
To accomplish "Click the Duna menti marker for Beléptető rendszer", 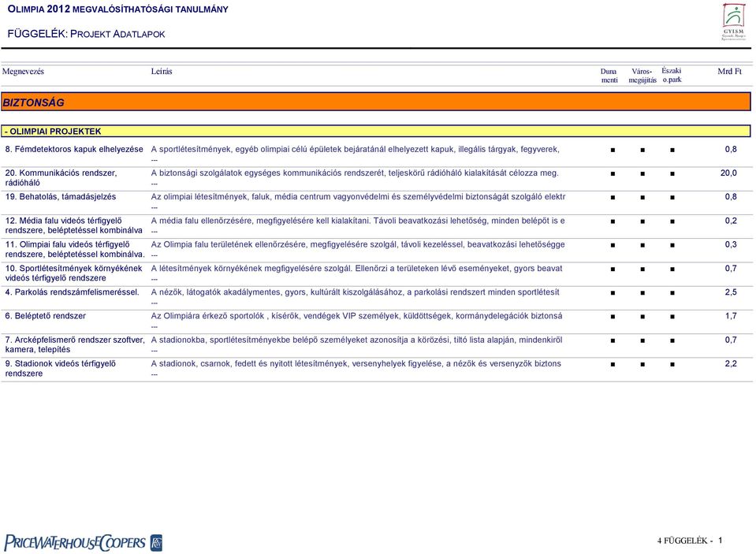I will 613,317.
